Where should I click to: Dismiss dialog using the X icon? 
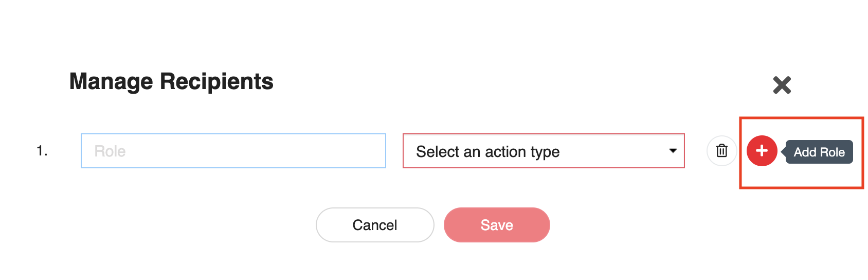tap(782, 85)
